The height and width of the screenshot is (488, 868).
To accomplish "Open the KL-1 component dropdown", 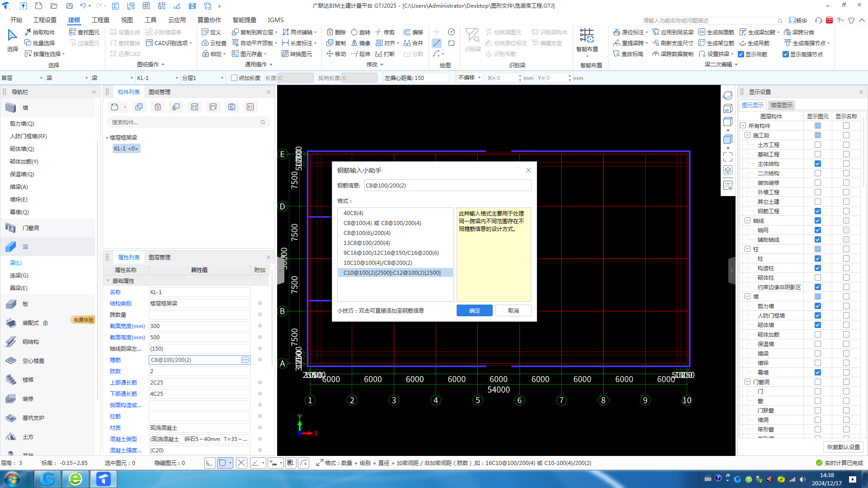I will 177,78.
